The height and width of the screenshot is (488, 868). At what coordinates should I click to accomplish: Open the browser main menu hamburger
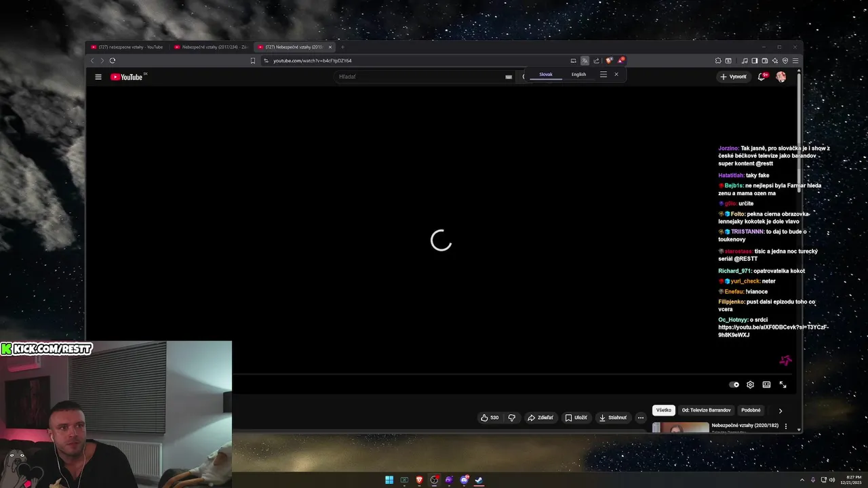(795, 60)
